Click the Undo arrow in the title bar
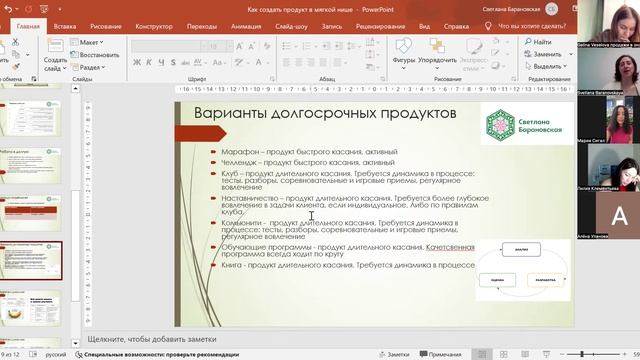 (8, 9)
